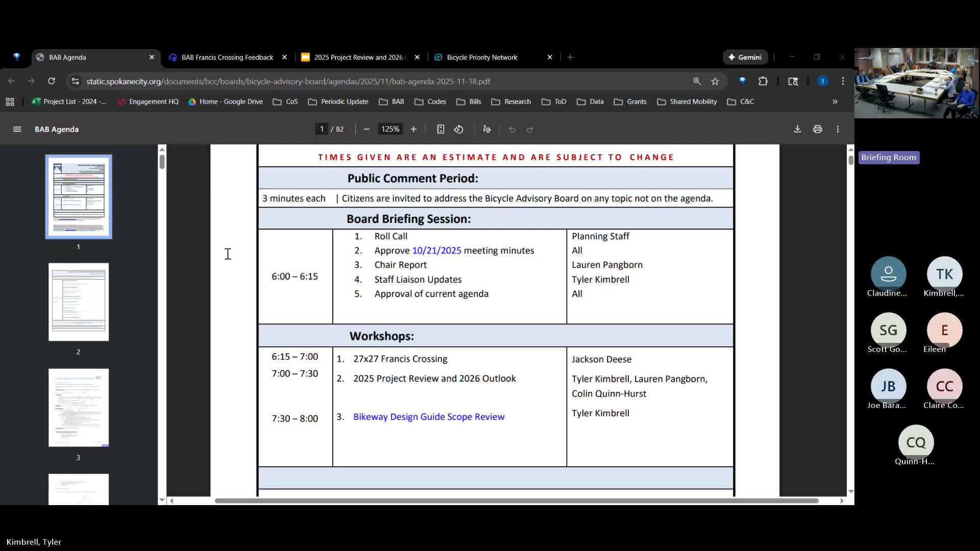Open the Chrome extensions puzzle icon
The image size is (980, 551).
[763, 81]
